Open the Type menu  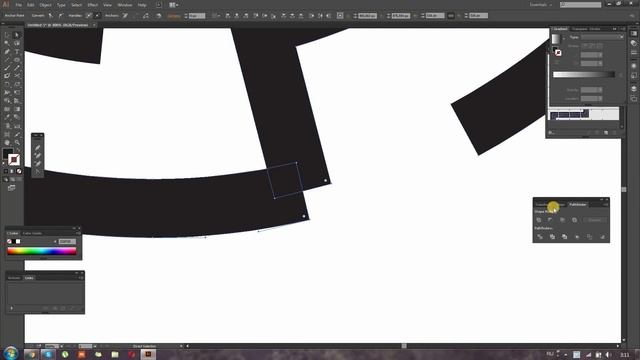(x=61, y=5)
